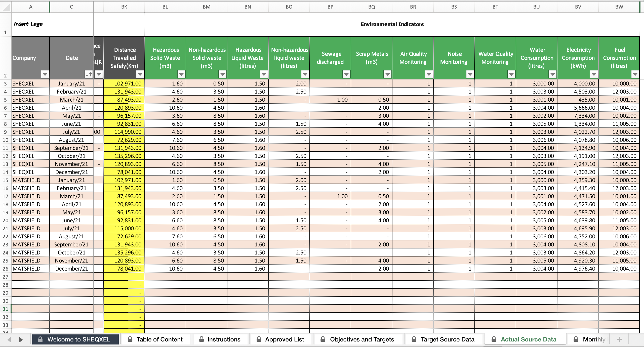Open Noise Monitoring filter dropdown
The height and width of the screenshot is (347, 644).
470,74
